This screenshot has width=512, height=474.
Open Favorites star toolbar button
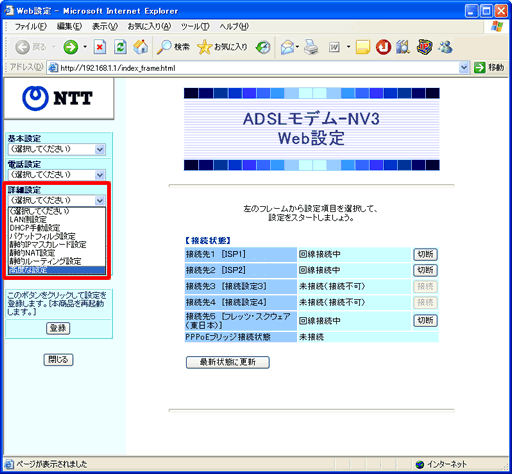coord(222,47)
